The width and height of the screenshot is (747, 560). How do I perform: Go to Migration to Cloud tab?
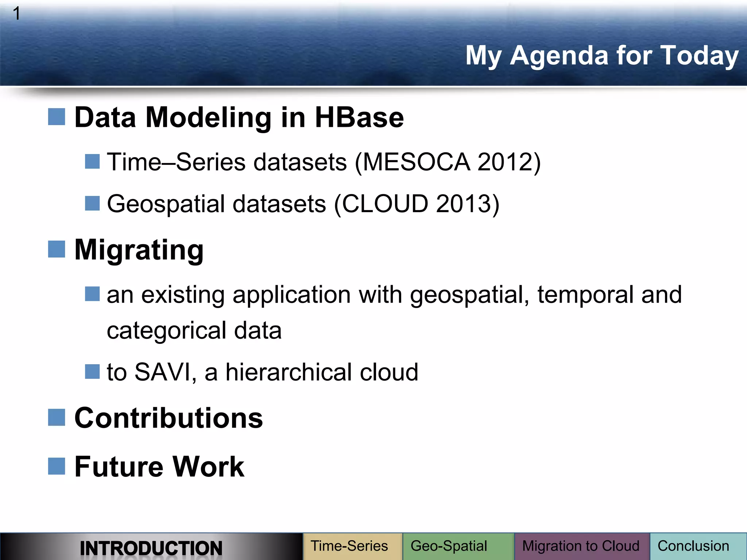(x=582, y=547)
